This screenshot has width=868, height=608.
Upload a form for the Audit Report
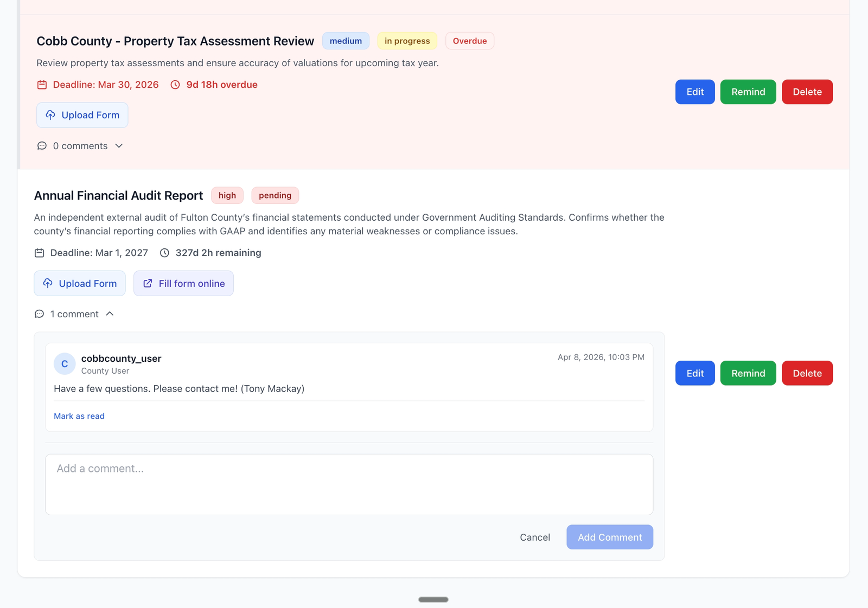point(79,283)
